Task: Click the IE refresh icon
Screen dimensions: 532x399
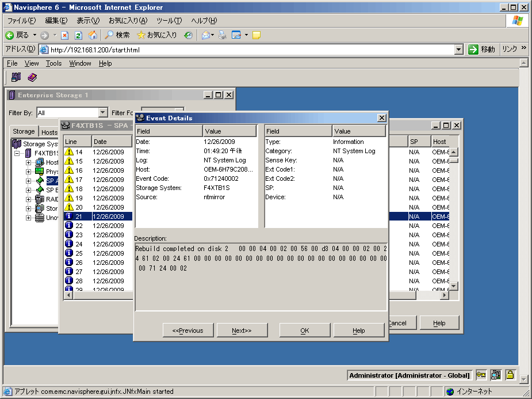Action: [78, 35]
